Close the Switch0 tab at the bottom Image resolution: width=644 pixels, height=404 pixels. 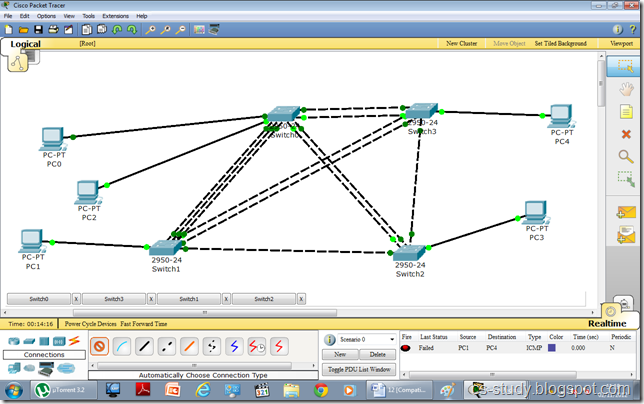click(76, 299)
